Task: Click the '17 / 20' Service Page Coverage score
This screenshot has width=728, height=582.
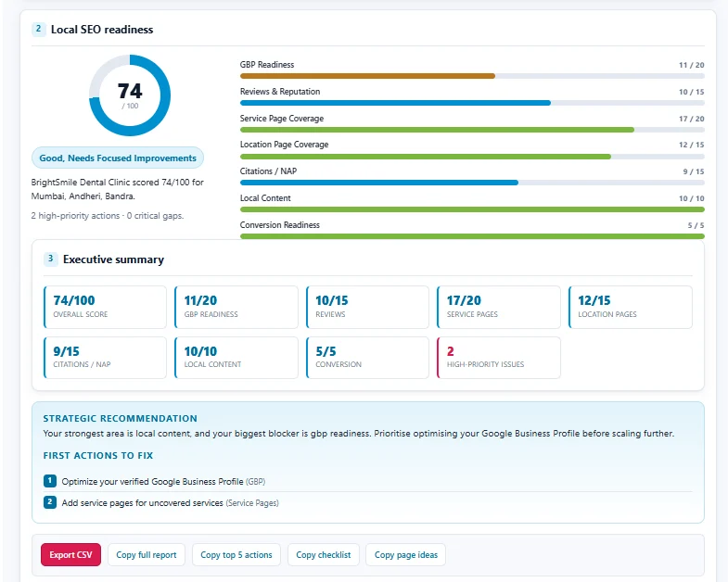Action: pos(691,119)
